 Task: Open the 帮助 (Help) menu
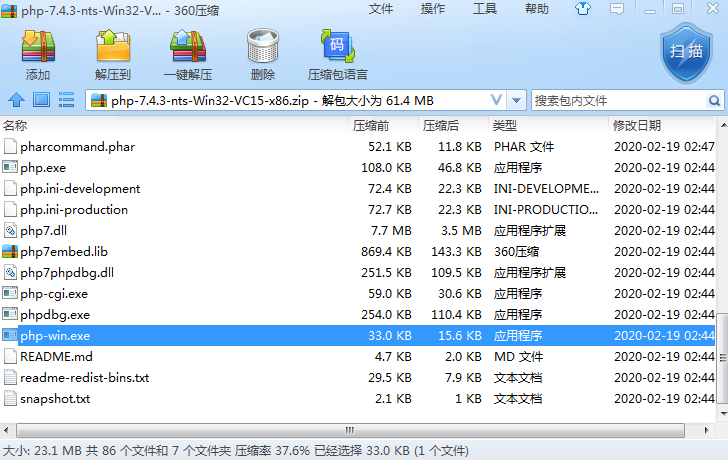click(537, 9)
